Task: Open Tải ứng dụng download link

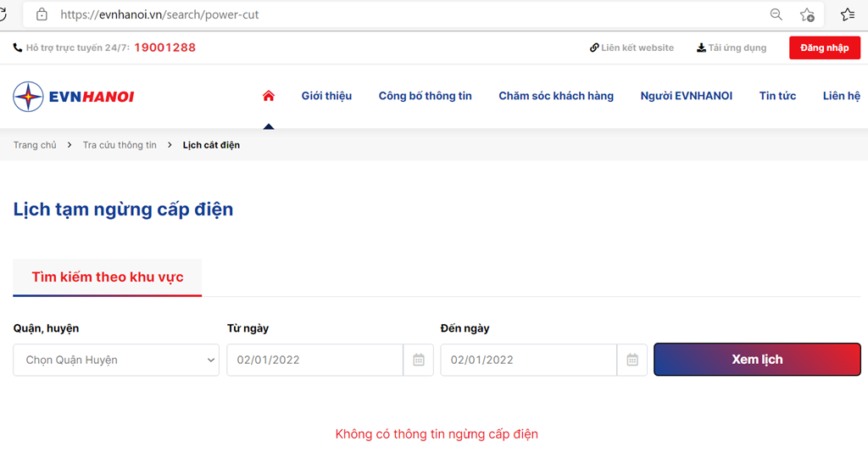Action: pos(732,48)
